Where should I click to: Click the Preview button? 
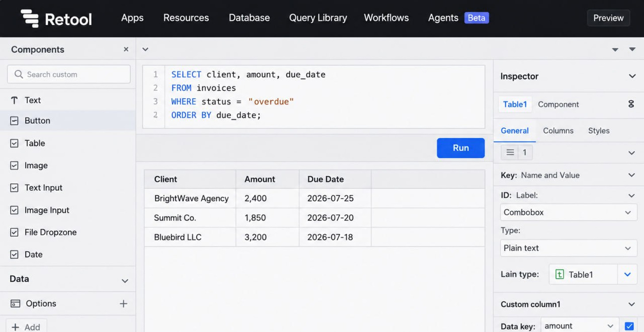point(608,18)
